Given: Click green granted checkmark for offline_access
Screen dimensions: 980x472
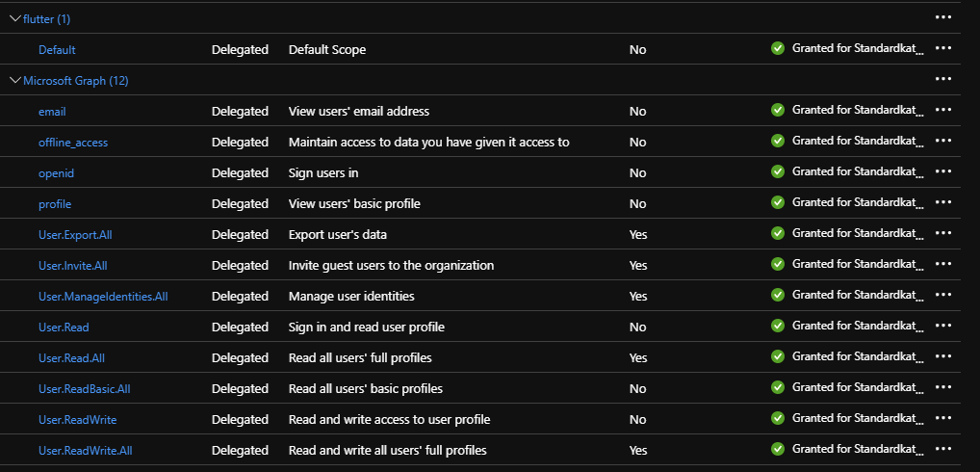Looking at the screenshot, I should coord(778,141).
